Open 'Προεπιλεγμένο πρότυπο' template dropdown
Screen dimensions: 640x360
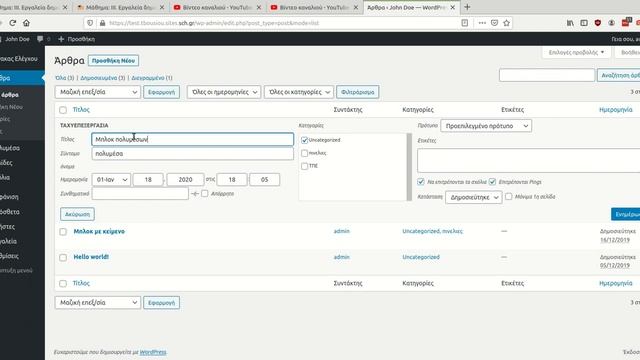click(x=486, y=126)
